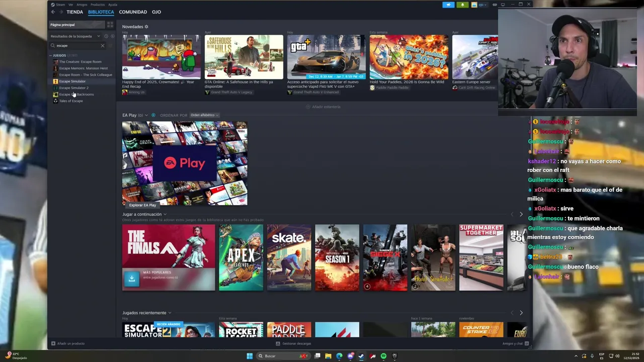Open the Productos menu

point(98,5)
